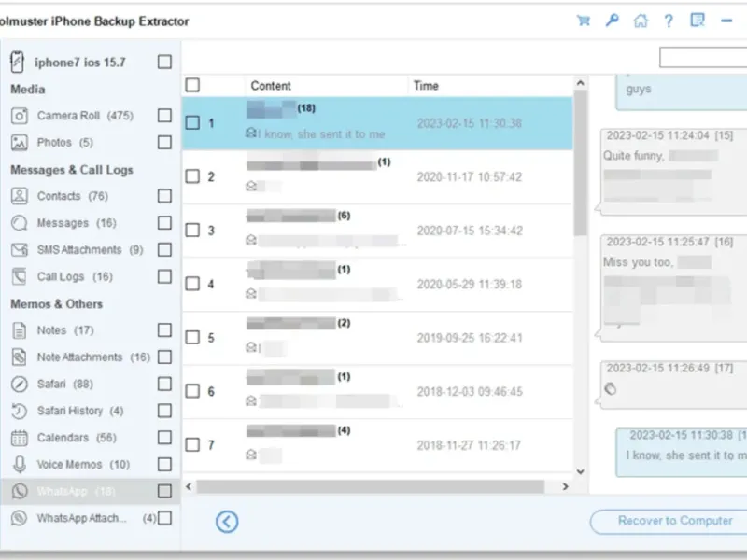
Task: Click the horizontal scrollbar thumb
Action: point(371,486)
